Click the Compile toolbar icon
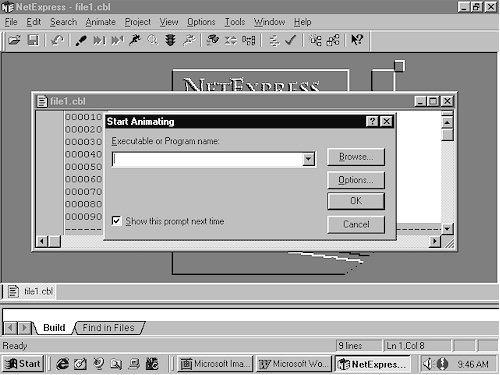The height and width of the screenshot is (375, 500). [213, 40]
